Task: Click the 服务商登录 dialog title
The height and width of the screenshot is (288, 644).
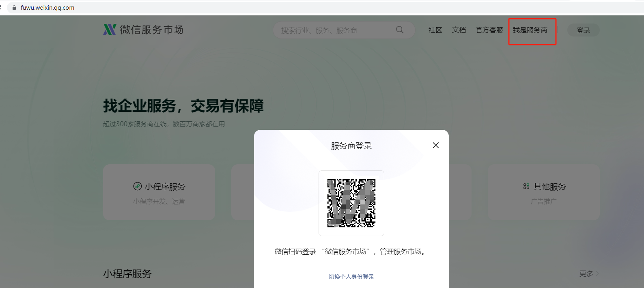Action: [x=351, y=146]
